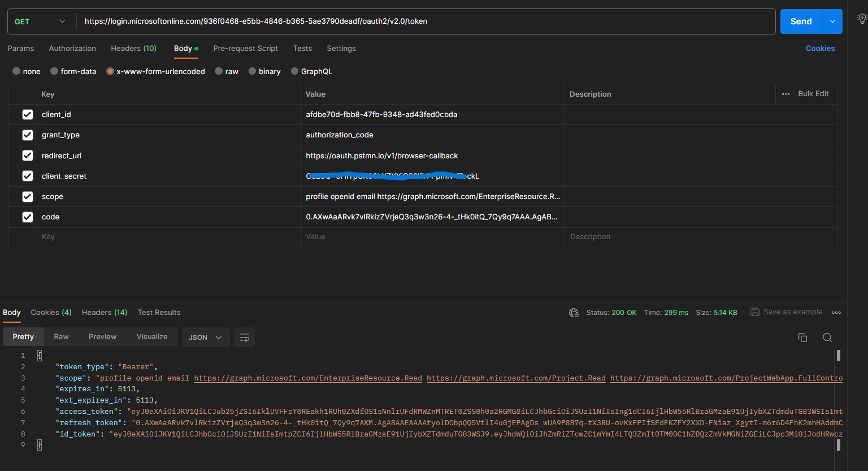Image resolution: width=868 pixels, height=471 pixels.
Task: Select the none body type radio
Action: (16, 71)
